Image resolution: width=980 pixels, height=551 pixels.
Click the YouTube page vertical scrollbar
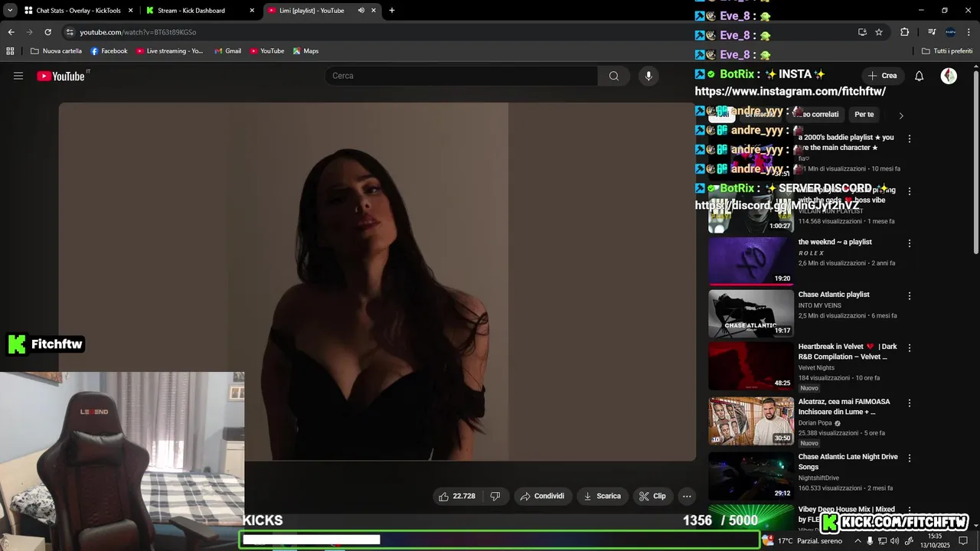[x=975, y=161]
